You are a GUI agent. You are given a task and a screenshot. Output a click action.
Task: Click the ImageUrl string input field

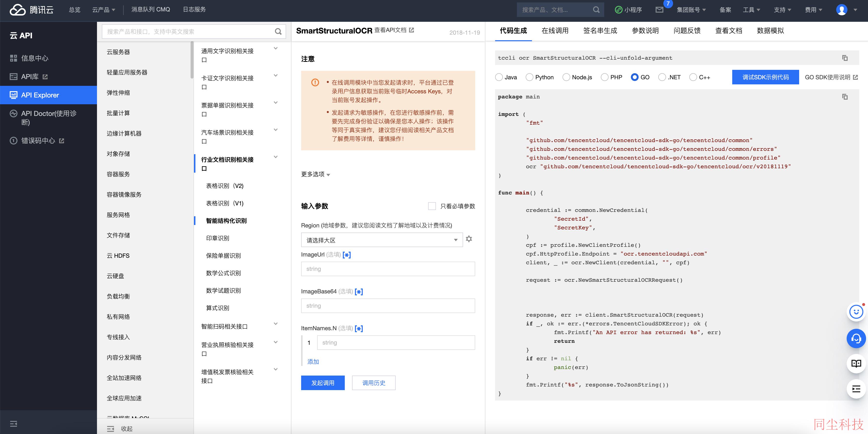click(388, 269)
